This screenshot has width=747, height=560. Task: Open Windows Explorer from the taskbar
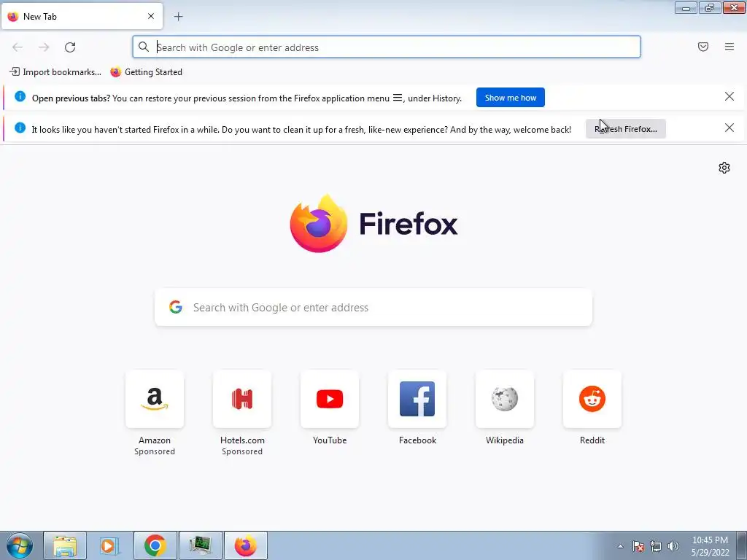(65, 545)
